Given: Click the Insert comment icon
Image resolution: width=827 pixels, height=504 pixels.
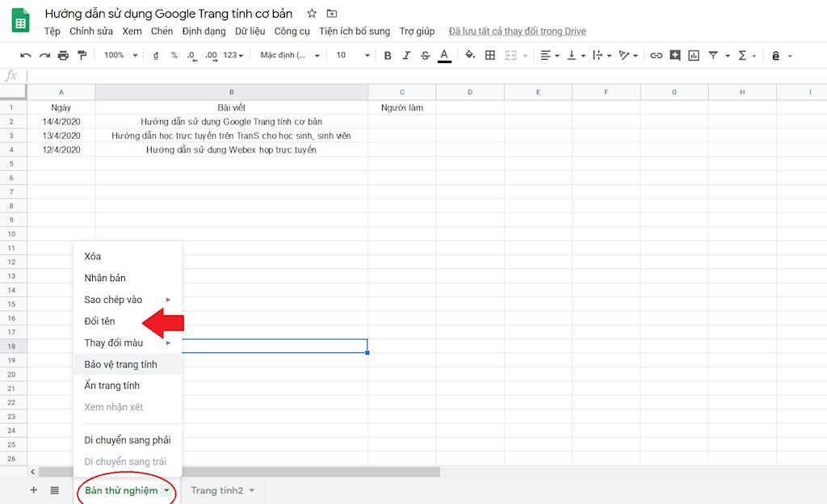Looking at the screenshot, I should click(x=674, y=55).
